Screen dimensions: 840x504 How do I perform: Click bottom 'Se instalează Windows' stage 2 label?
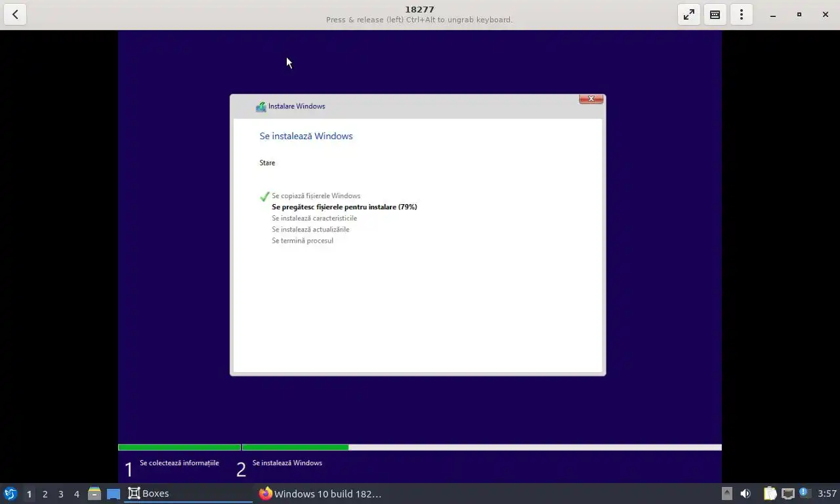(x=287, y=463)
